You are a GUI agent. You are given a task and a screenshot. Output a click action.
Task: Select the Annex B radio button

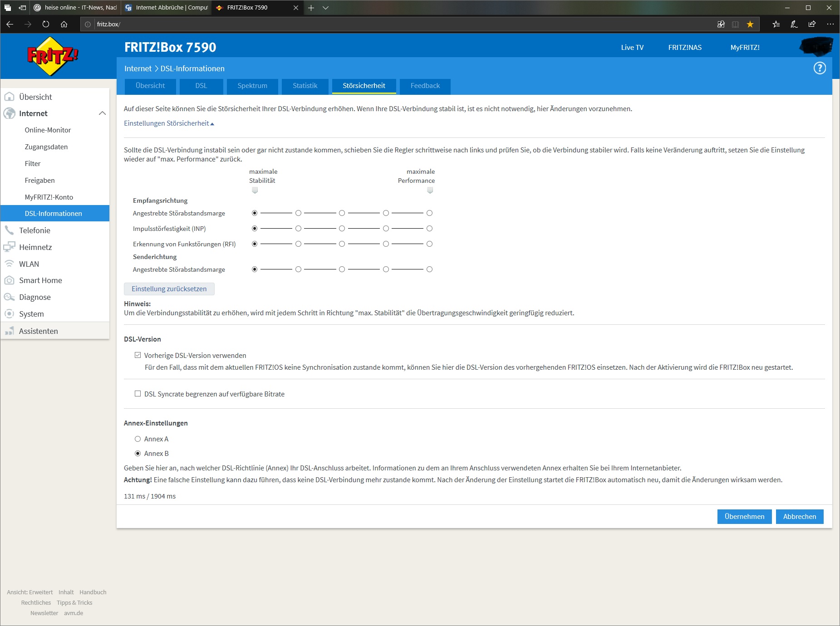[138, 453]
